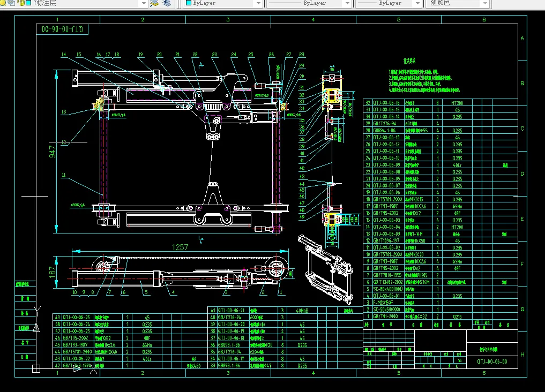Select material cell 40MnB
The height and width of the screenshot is (392, 545).
302,311
